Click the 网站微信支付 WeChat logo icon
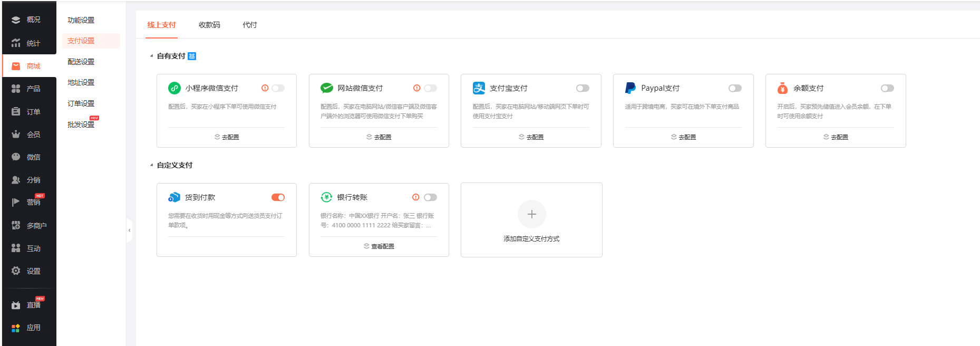 327,88
